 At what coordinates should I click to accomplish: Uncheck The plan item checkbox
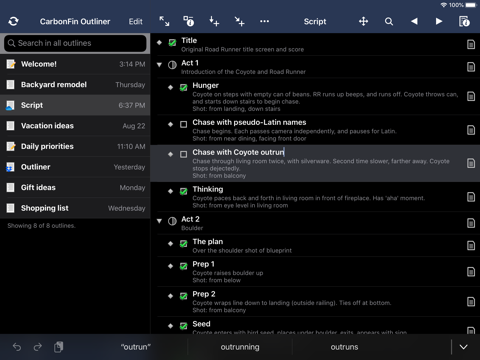click(x=183, y=244)
